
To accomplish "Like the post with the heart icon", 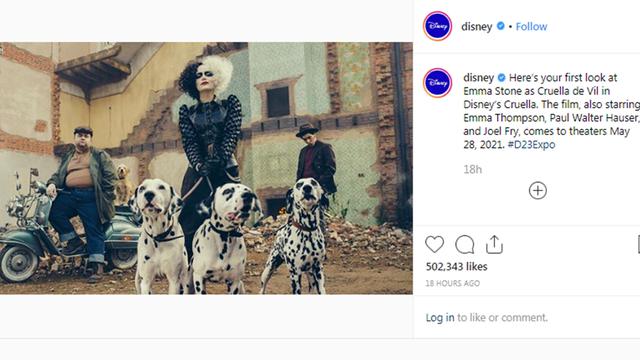I will click(x=434, y=244).
